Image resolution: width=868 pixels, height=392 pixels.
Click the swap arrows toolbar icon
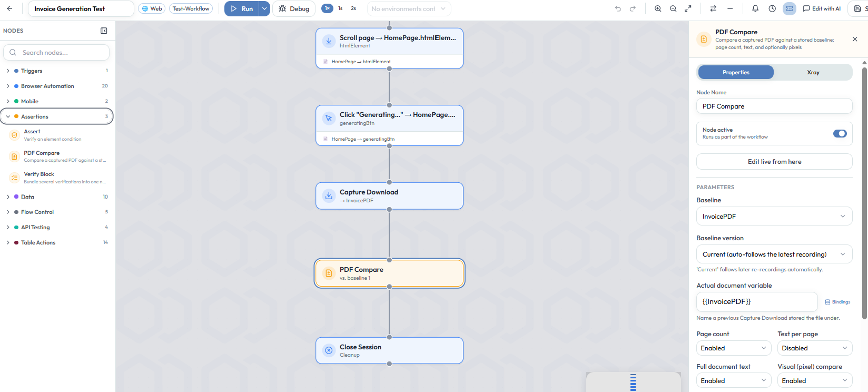(713, 8)
